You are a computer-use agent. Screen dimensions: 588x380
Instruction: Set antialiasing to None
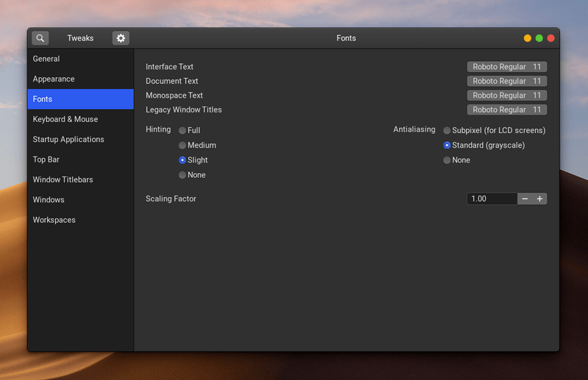(x=447, y=160)
